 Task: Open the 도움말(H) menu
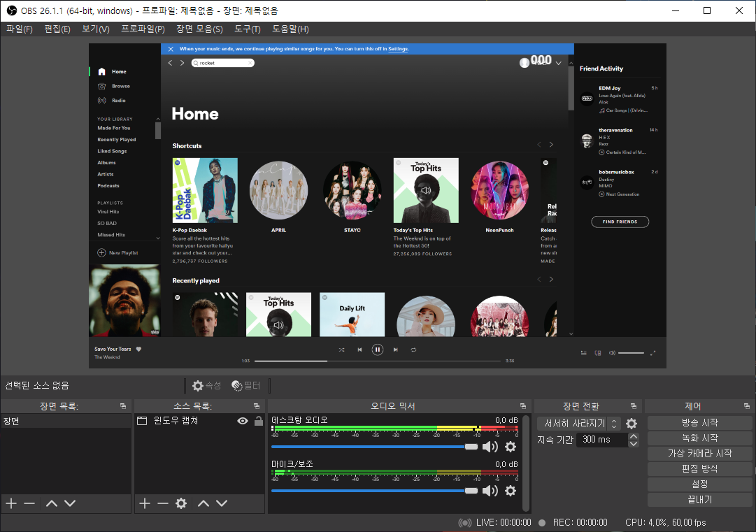[290, 29]
